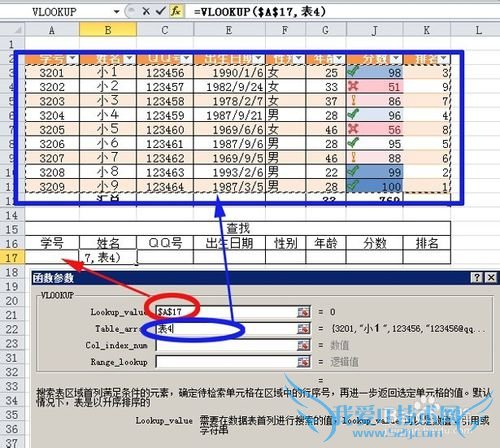Open filter dropdown for 性别 header

(299, 59)
